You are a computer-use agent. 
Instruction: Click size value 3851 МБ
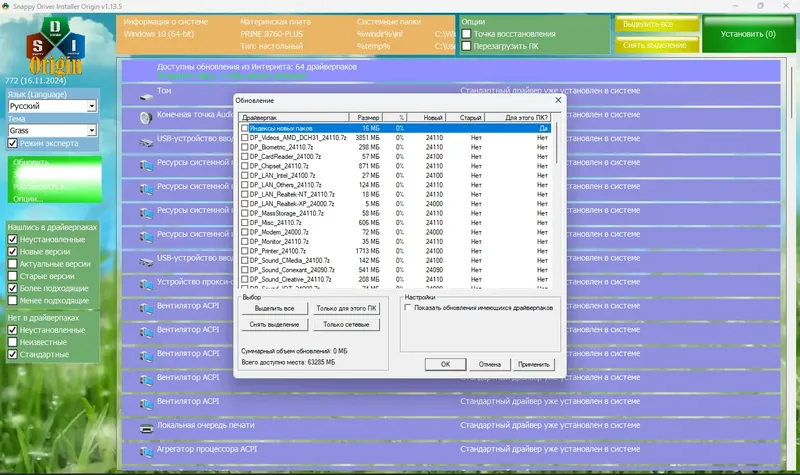367,138
